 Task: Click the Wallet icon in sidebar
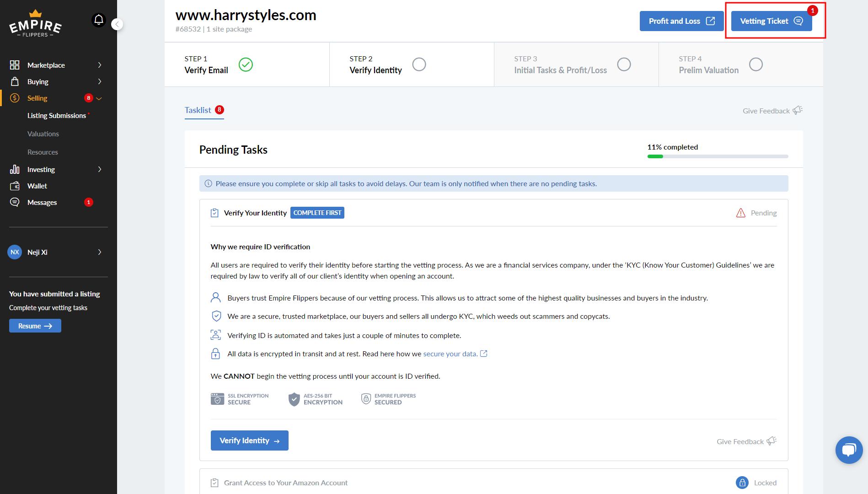point(15,186)
